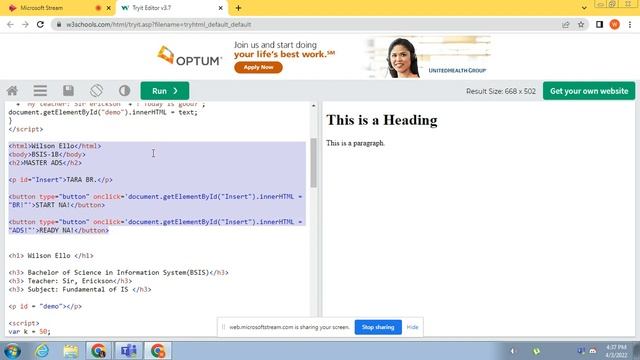Viewport: 640px width, 360px height.
Task: Stop sharing the screen
Action: tap(378, 327)
